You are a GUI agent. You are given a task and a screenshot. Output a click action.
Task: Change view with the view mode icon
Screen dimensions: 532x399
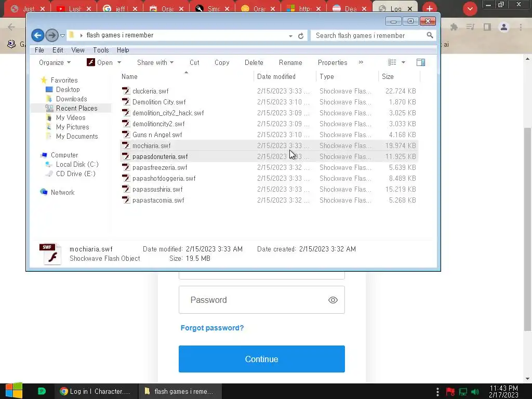392,62
